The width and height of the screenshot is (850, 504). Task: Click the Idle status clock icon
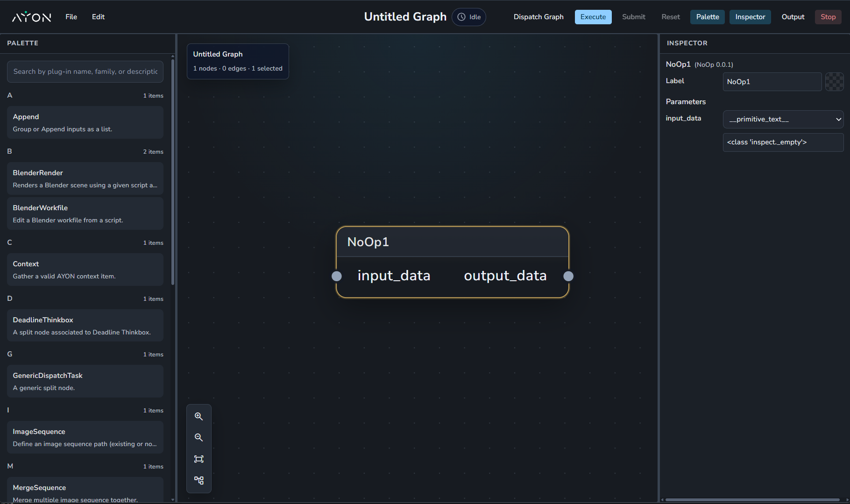[461, 17]
